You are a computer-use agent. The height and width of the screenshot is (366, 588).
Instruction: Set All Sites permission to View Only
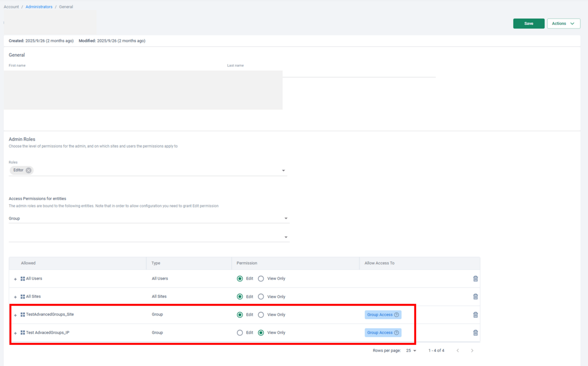click(x=261, y=297)
